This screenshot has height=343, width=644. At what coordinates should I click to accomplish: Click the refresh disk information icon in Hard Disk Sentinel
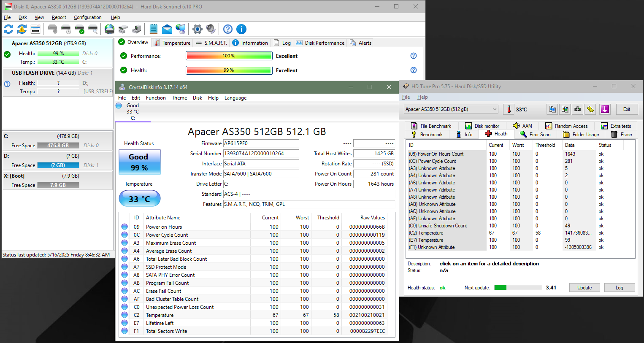(8, 29)
